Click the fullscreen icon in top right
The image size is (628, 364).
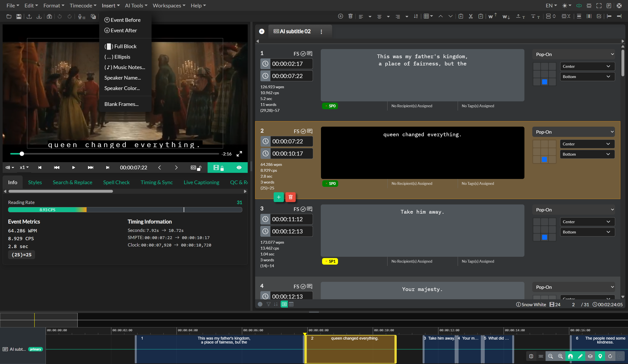599,5
